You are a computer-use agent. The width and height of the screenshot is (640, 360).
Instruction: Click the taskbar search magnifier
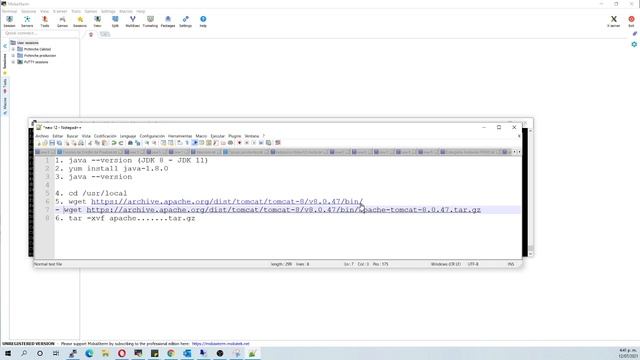(x=24, y=353)
